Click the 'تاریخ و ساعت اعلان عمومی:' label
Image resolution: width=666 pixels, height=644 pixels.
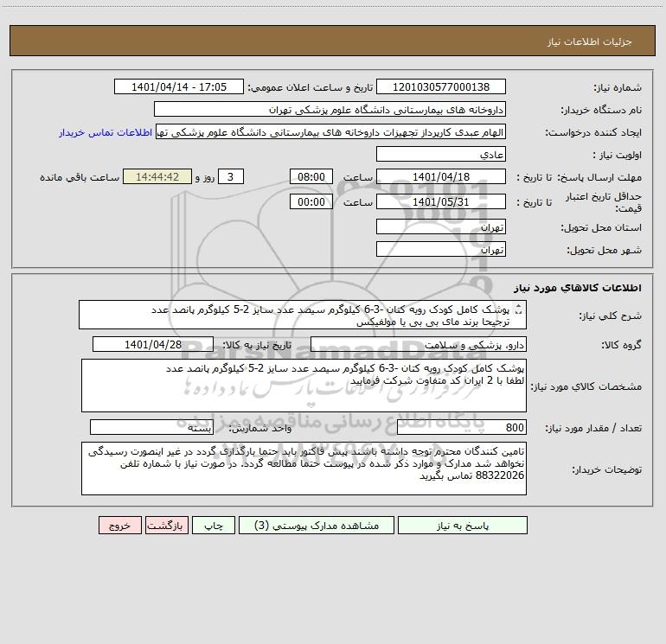[x=310, y=87]
